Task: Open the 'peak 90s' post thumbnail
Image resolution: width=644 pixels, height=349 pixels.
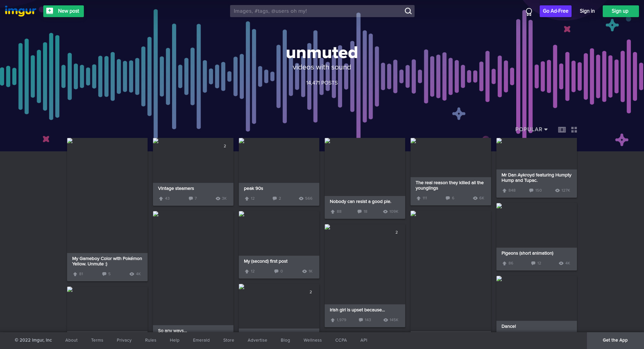Action: pyautogui.click(x=279, y=160)
